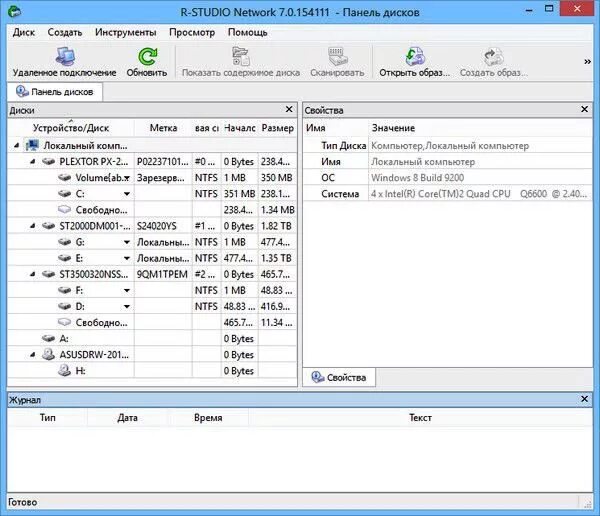Click the F: partition icon
600x516 pixels.
pyautogui.click(x=65, y=290)
